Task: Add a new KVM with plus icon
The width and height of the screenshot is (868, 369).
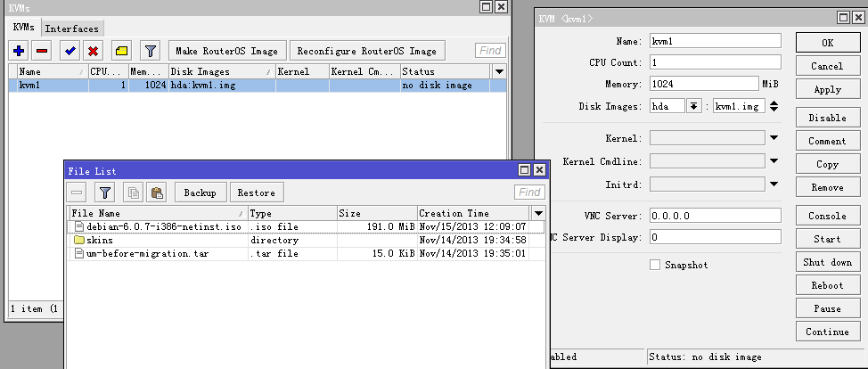Action: coord(18,51)
